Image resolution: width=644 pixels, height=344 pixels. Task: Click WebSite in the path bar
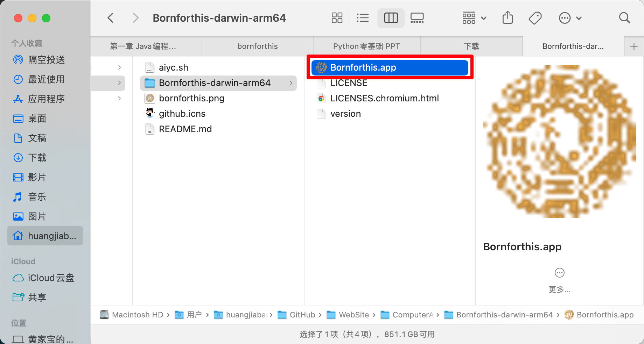point(348,315)
